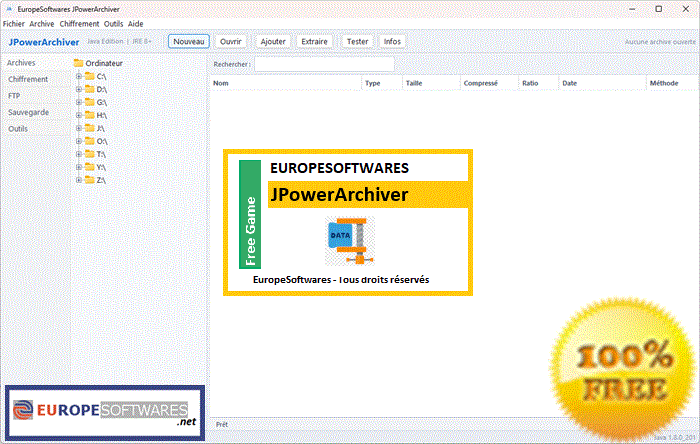Screen dimensions: 700x444
Task: Open the Chiffrement menu
Action: pyautogui.click(x=79, y=24)
